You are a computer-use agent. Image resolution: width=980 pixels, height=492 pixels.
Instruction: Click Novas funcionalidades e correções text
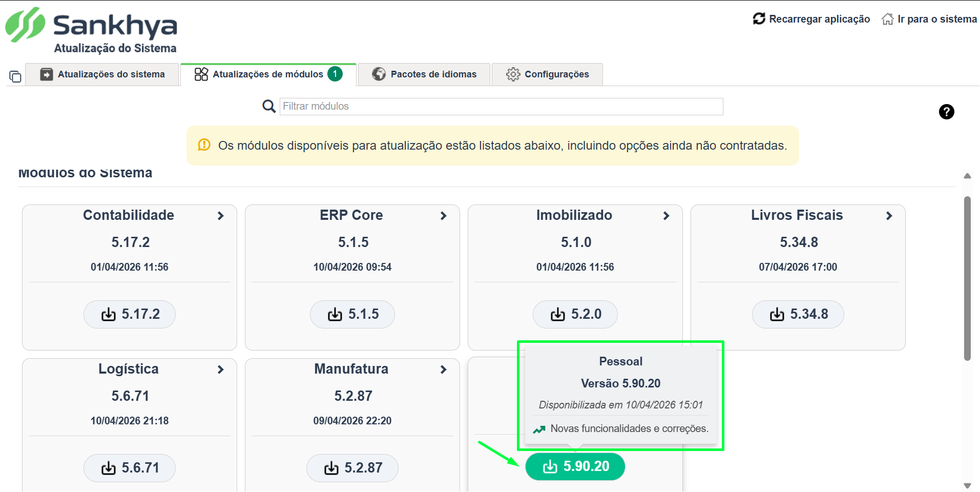coord(630,428)
